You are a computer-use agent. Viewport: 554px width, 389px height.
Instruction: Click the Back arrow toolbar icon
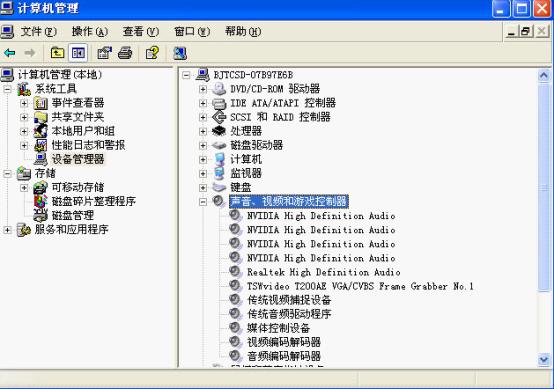[10, 53]
